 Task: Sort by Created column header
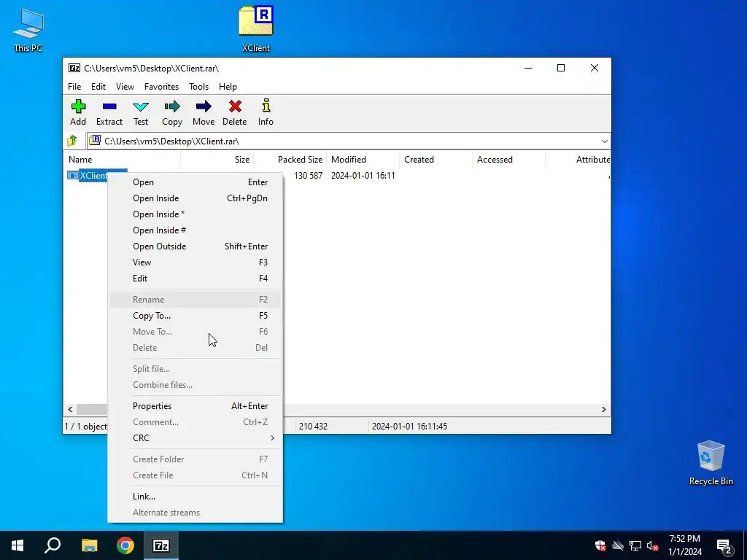pyautogui.click(x=436, y=160)
